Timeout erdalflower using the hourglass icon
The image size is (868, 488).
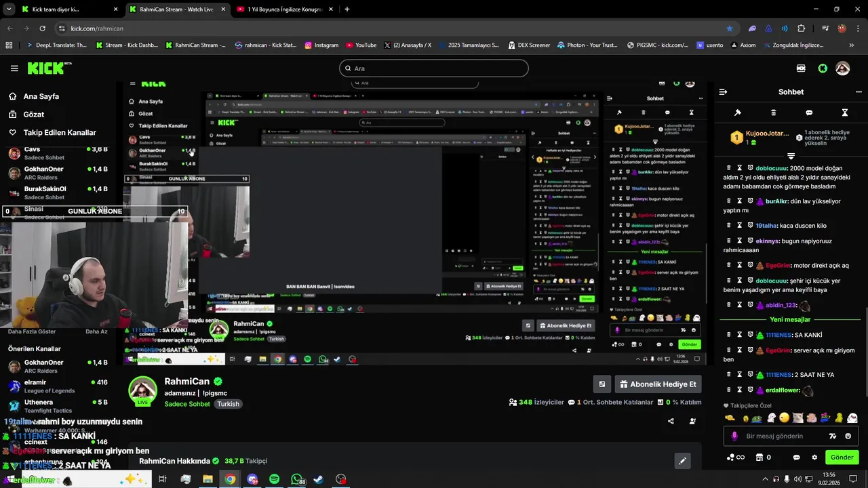[x=740, y=390]
